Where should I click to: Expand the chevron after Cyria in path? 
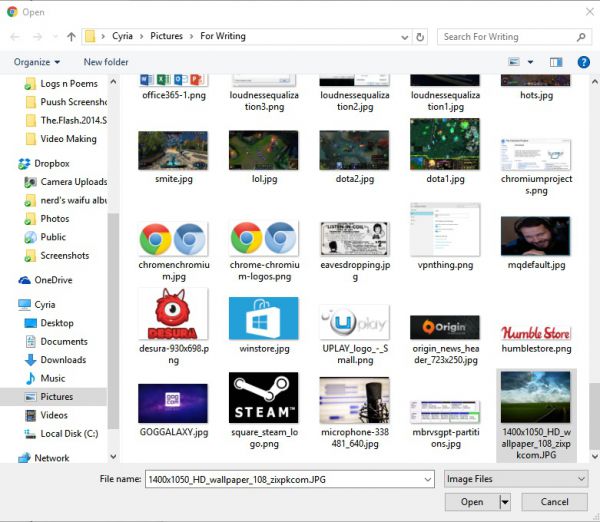[141, 36]
